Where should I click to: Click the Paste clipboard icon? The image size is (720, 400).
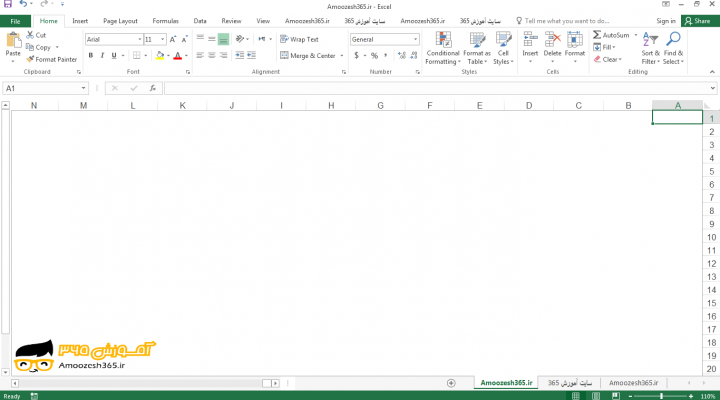click(x=13, y=40)
